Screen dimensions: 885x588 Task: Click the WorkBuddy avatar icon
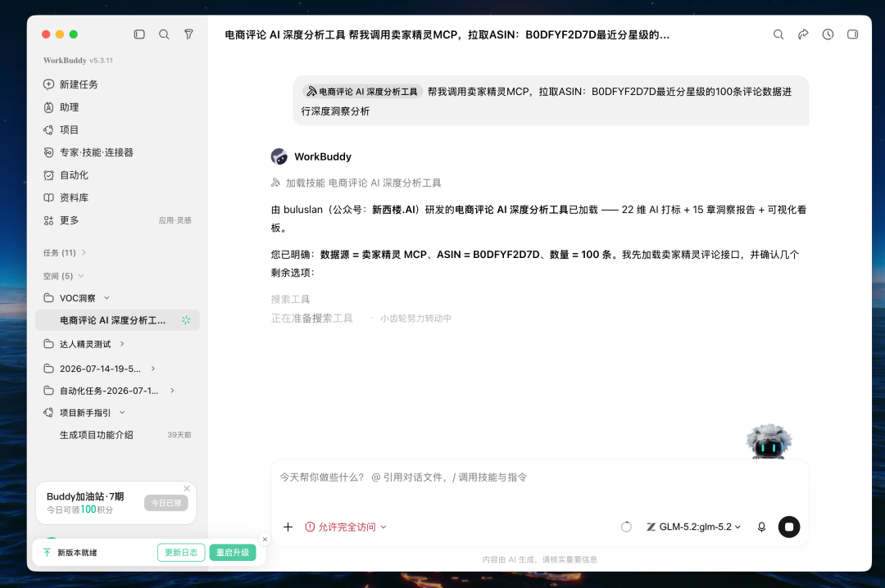pos(279,156)
